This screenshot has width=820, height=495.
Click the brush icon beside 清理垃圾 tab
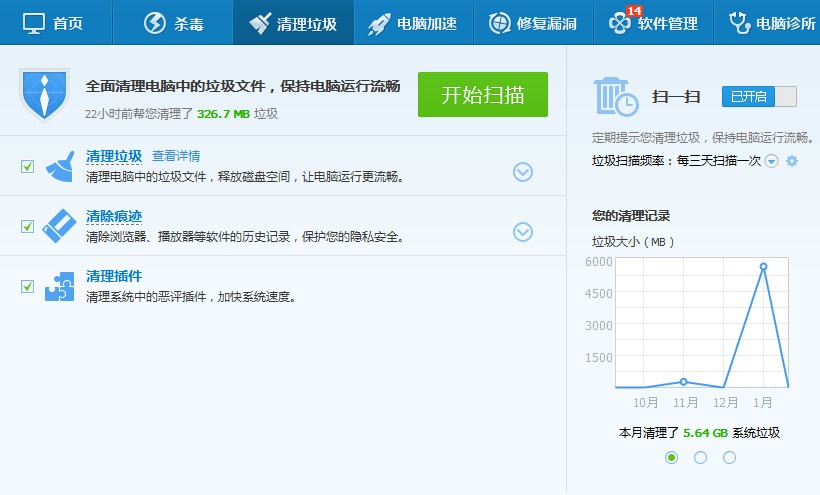tap(260, 24)
